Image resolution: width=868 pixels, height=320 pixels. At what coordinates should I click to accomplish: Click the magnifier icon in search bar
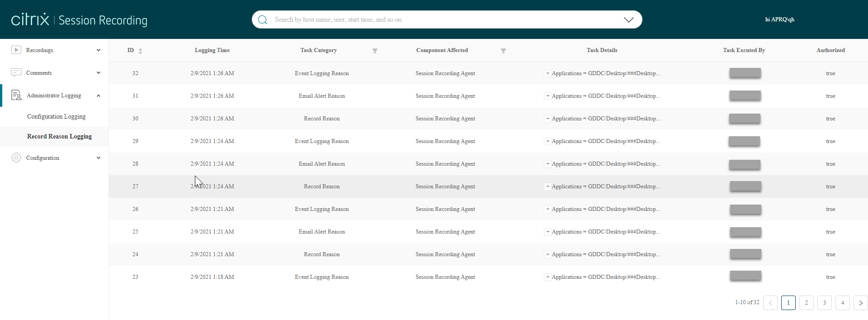point(263,19)
